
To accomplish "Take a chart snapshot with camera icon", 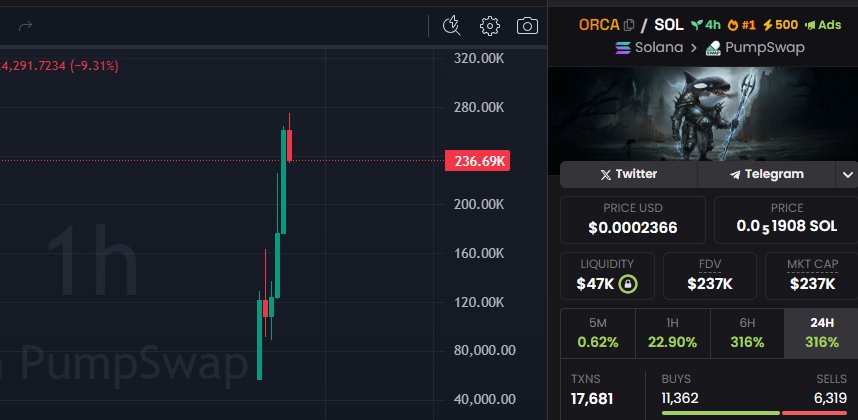I will (527, 26).
